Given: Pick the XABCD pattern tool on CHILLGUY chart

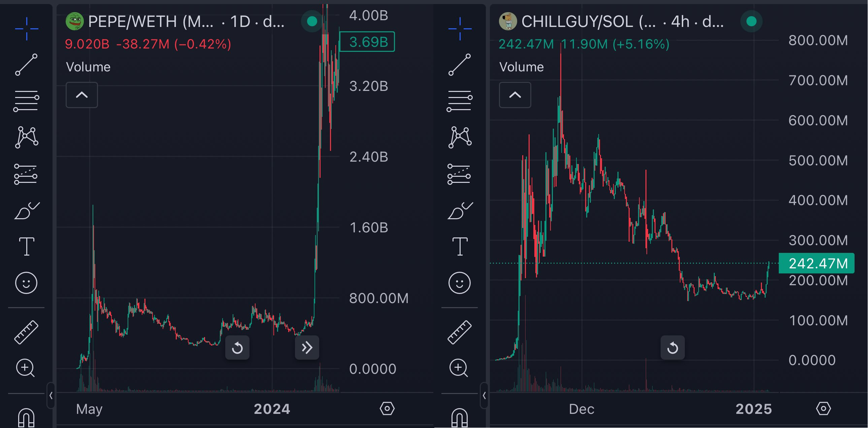Looking at the screenshot, I should pyautogui.click(x=460, y=137).
